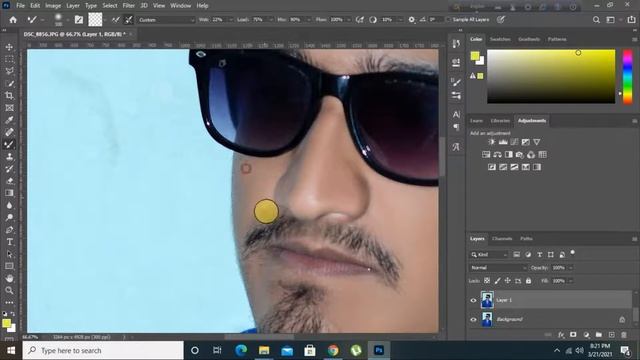Select the Crop tool
640x360 pixels.
pos(9,96)
